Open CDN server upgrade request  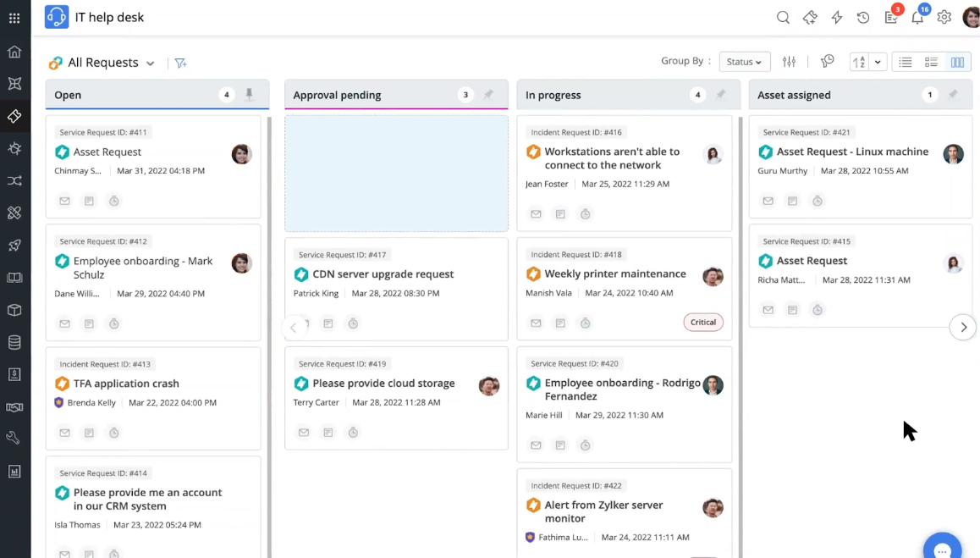tap(383, 274)
